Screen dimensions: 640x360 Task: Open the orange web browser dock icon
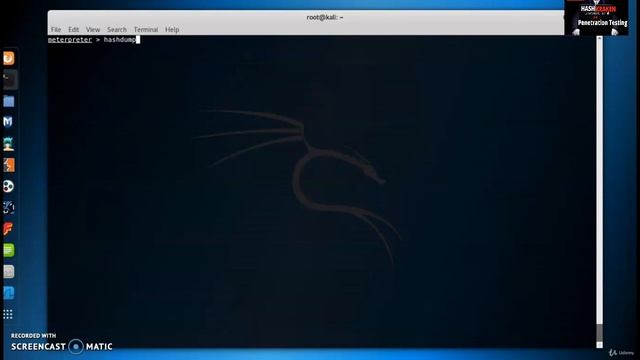point(9,58)
